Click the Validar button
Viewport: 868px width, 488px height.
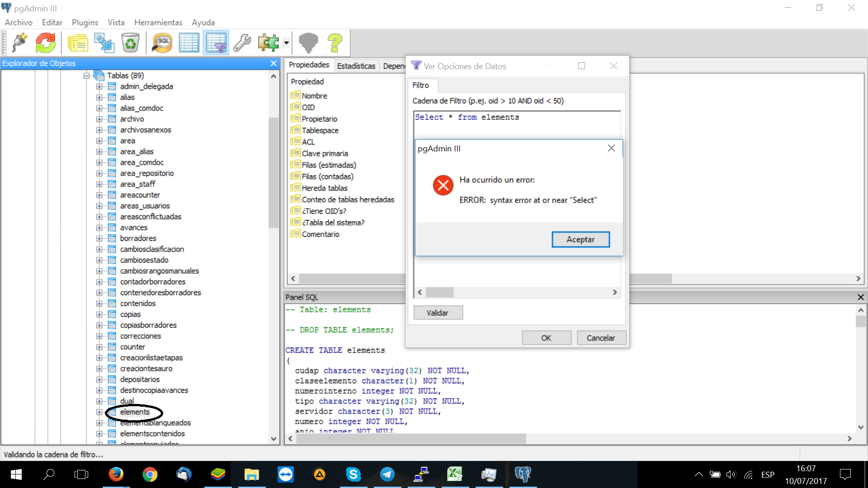[437, 313]
